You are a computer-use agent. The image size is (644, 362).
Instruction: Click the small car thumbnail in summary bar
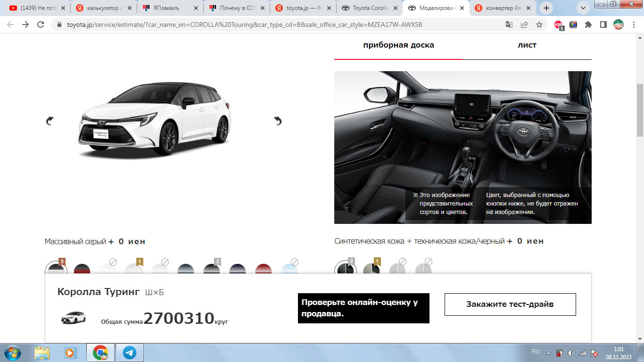(x=74, y=318)
